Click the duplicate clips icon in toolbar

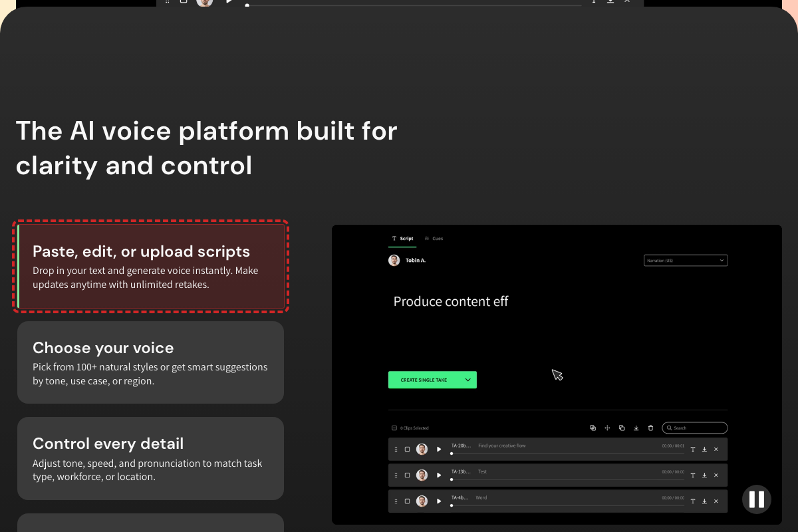click(622, 428)
